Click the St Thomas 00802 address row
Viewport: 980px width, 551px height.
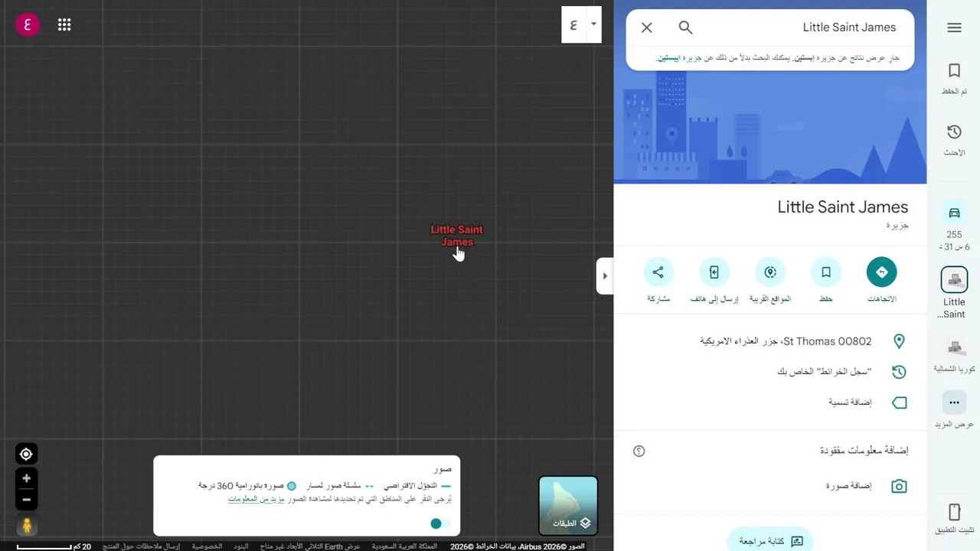pyautogui.click(x=770, y=341)
